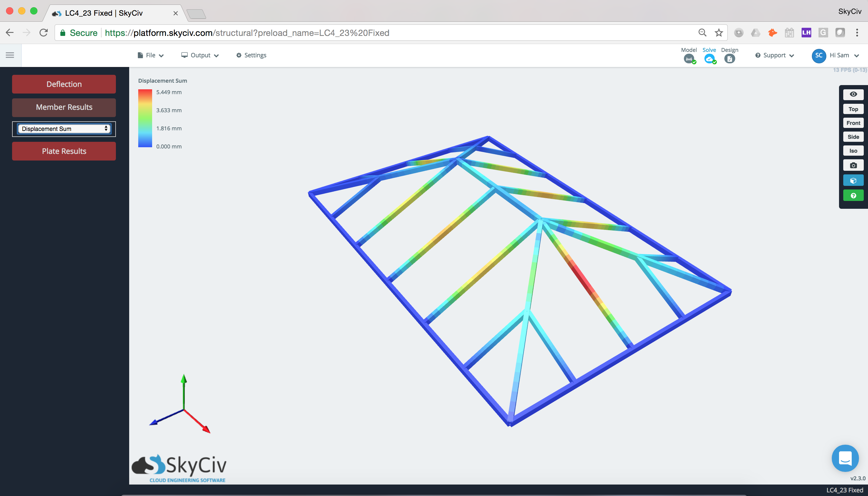
Task: Open the hamburger sidebar menu
Action: pos(10,55)
